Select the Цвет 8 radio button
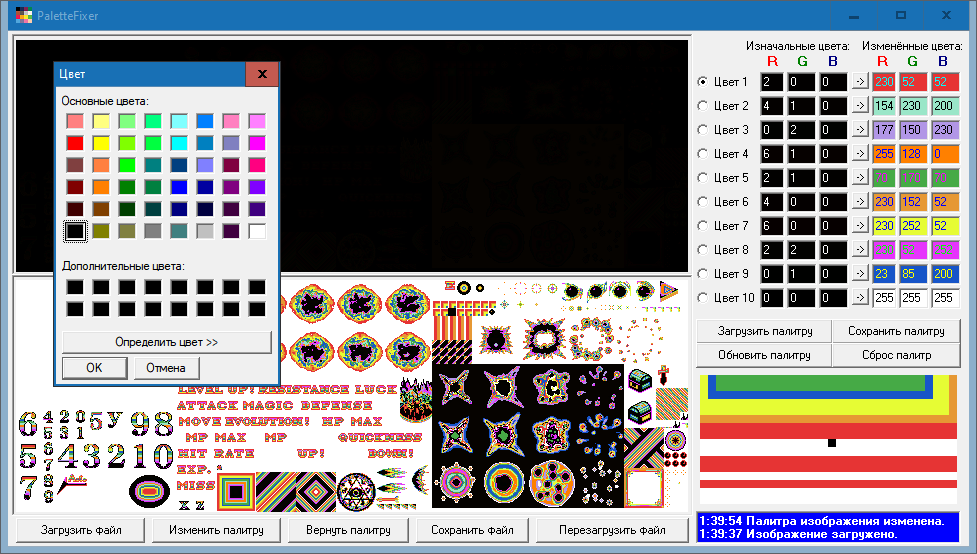The width and height of the screenshot is (977, 554). click(x=703, y=250)
